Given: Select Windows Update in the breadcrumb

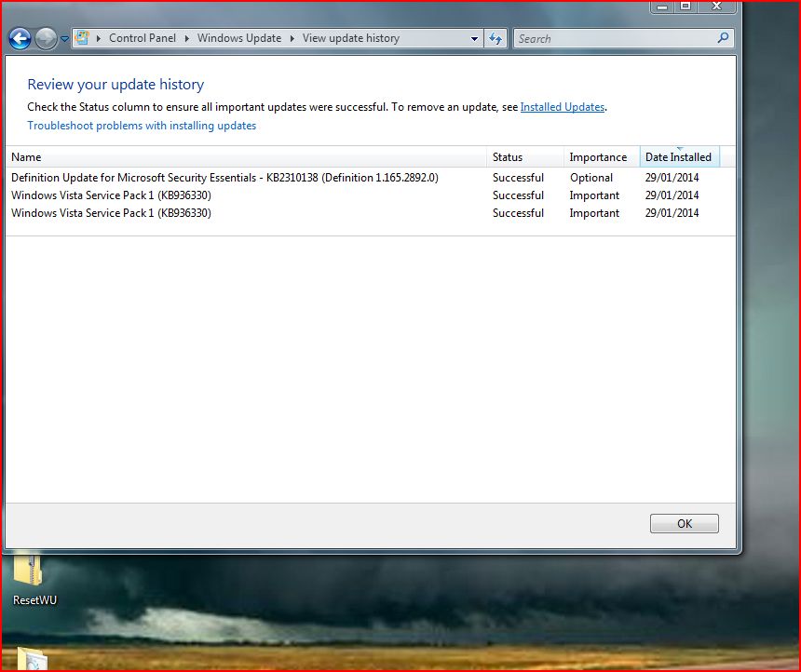Looking at the screenshot, I should pos(239,38).
